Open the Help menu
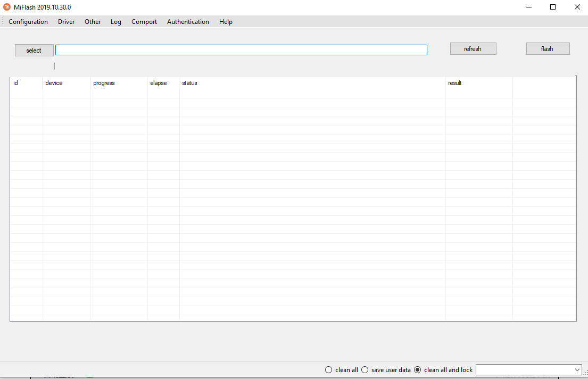 click(x=226, y=22)
